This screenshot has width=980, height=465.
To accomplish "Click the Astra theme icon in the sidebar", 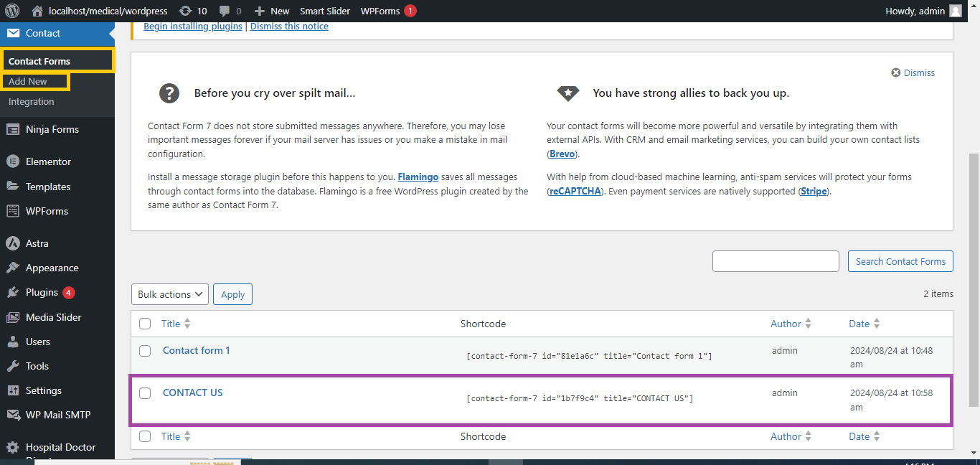I will [x=12, y=243].
